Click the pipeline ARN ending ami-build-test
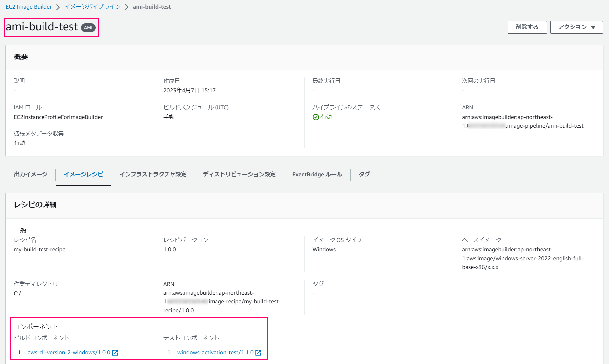609x364 pixels. coord(523,121)
